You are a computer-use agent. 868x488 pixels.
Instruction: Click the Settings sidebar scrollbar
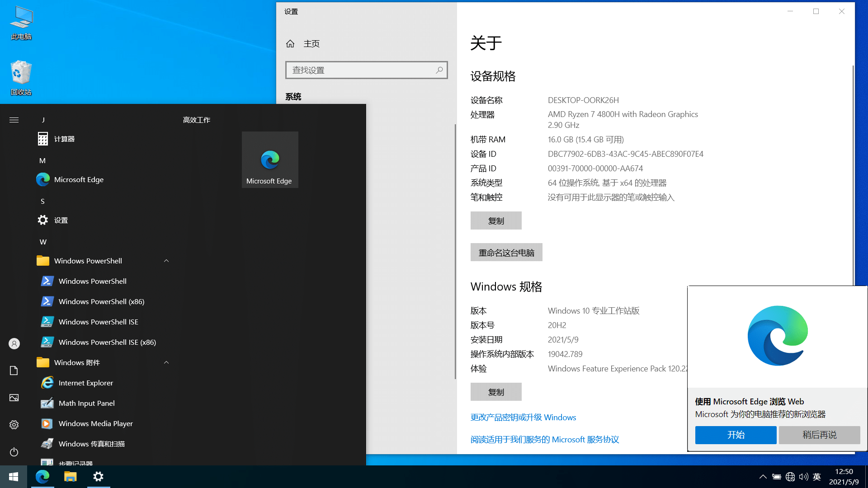pyautogui.click(x=455, y=252)
